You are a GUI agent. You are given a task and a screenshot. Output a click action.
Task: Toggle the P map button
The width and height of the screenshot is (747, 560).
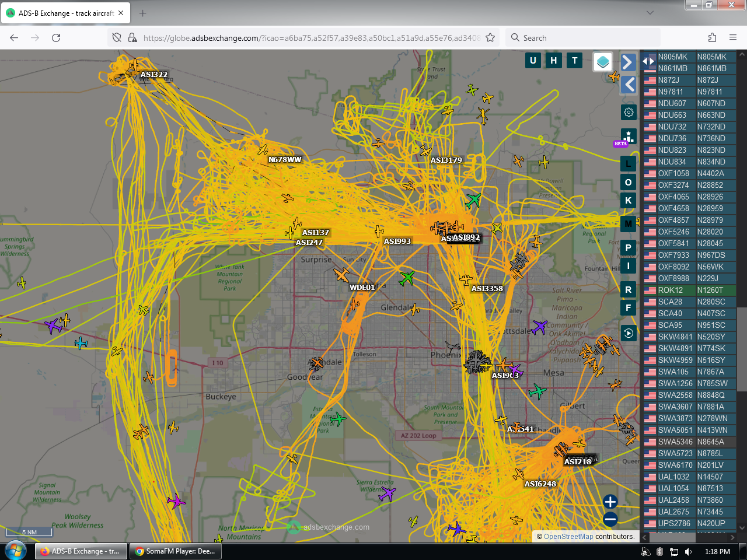click(629, 248)
